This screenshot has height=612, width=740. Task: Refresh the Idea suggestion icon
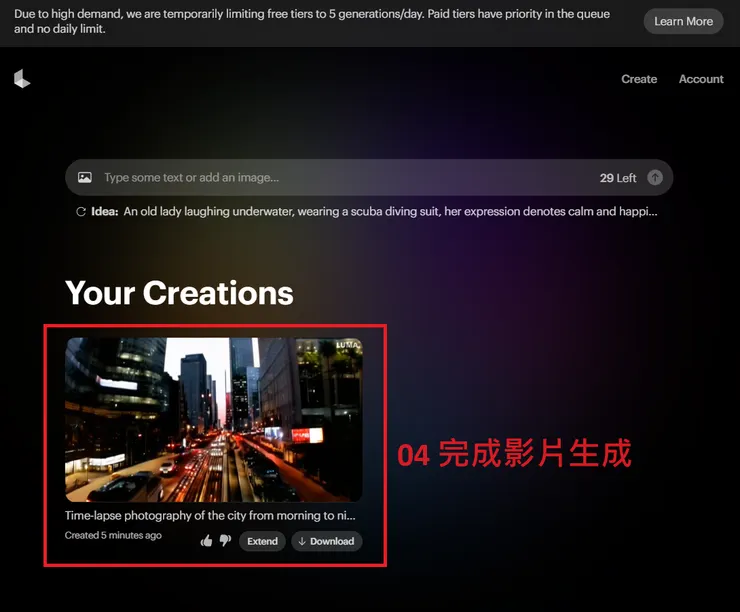(x=81, y=211)
